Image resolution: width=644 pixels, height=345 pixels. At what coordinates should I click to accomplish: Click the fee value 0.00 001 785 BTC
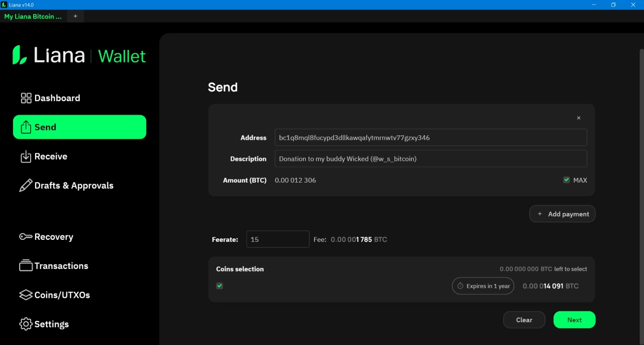(x=359, y=239)
